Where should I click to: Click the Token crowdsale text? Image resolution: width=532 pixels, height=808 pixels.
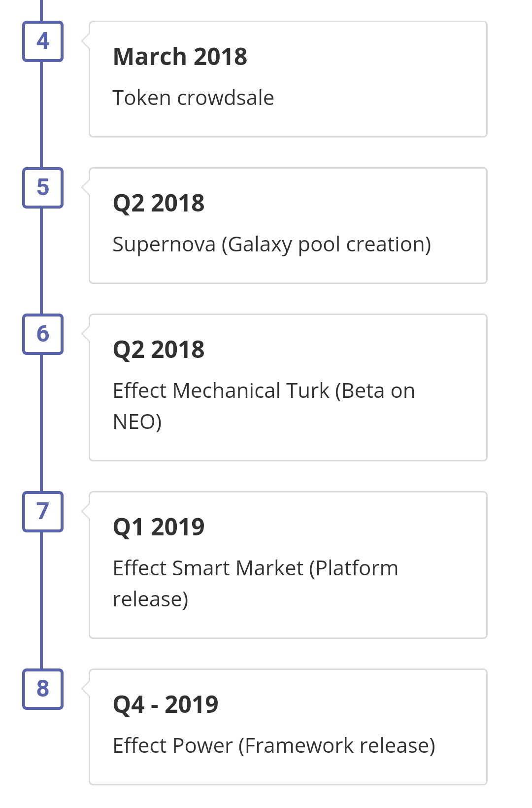coord(193,98)
